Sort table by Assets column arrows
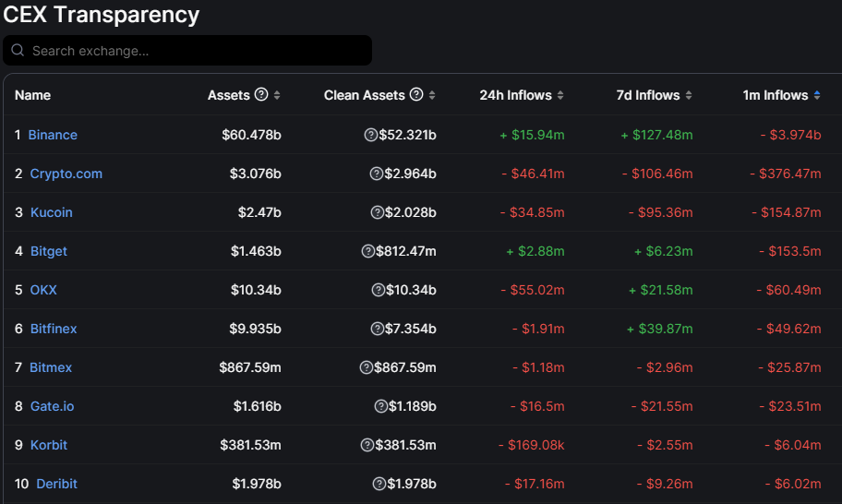The image size is (842, 504). point(277,95)
